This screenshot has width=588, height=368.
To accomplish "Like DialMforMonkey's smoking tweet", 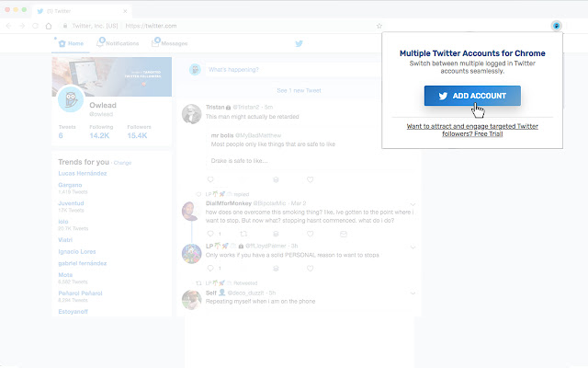I will tap(311, 234).
